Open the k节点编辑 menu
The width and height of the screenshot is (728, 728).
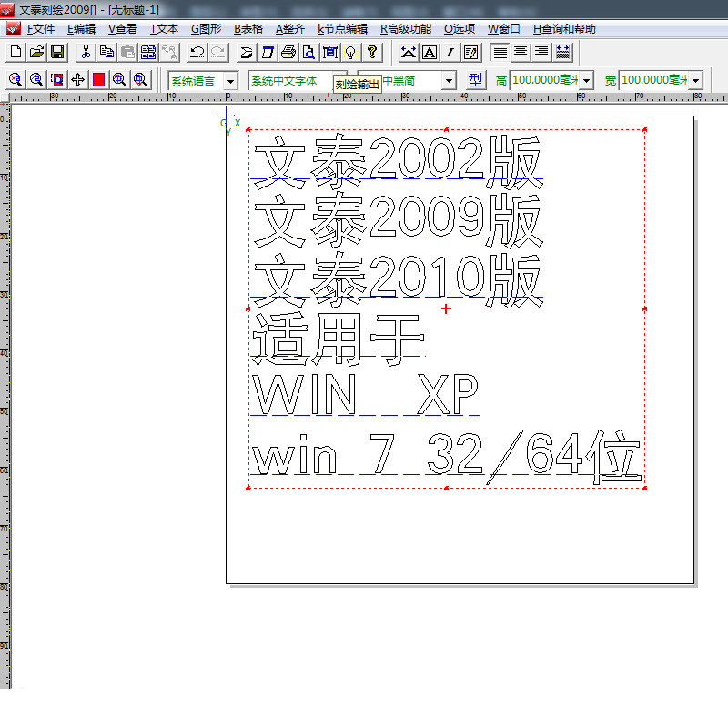tap(342, 29)
